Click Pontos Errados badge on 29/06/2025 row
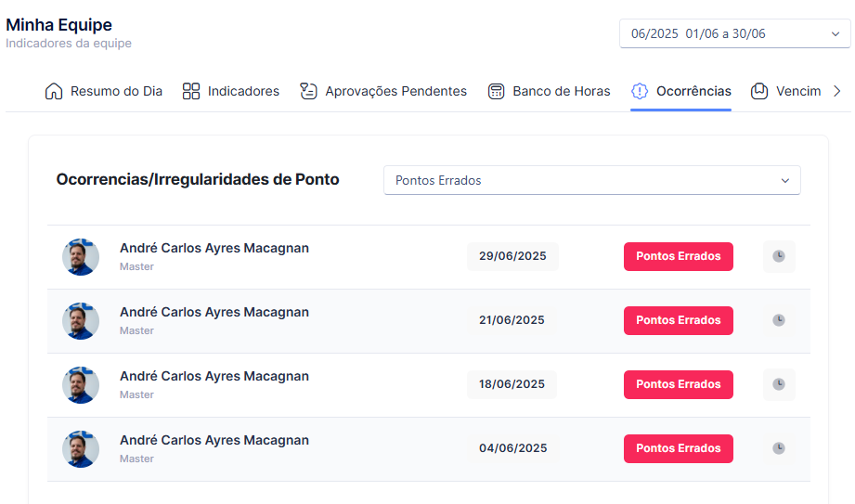855x504 pixels. [679, 256]
